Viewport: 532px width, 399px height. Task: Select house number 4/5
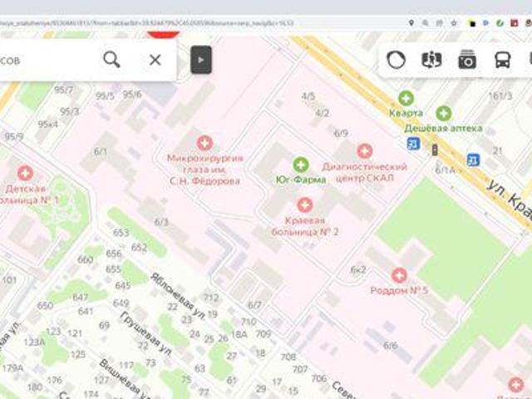(x=308, y=96)
